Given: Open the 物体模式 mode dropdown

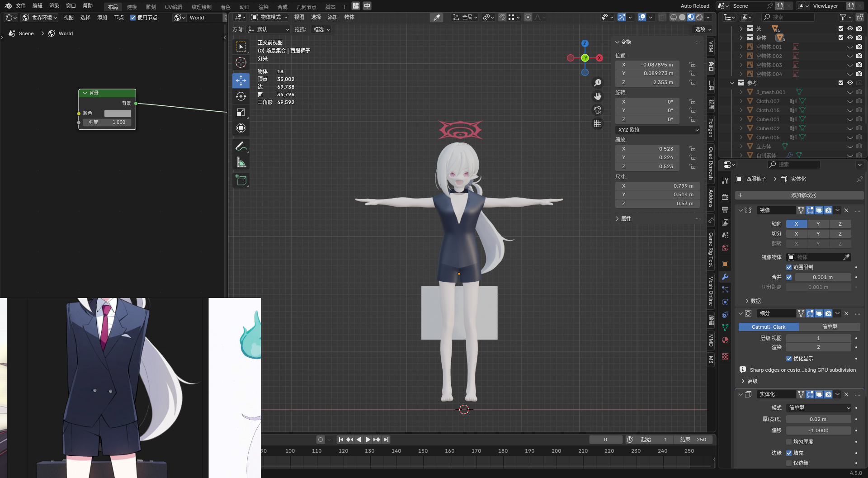Looking at the screenshot, I should pos(270,17).
